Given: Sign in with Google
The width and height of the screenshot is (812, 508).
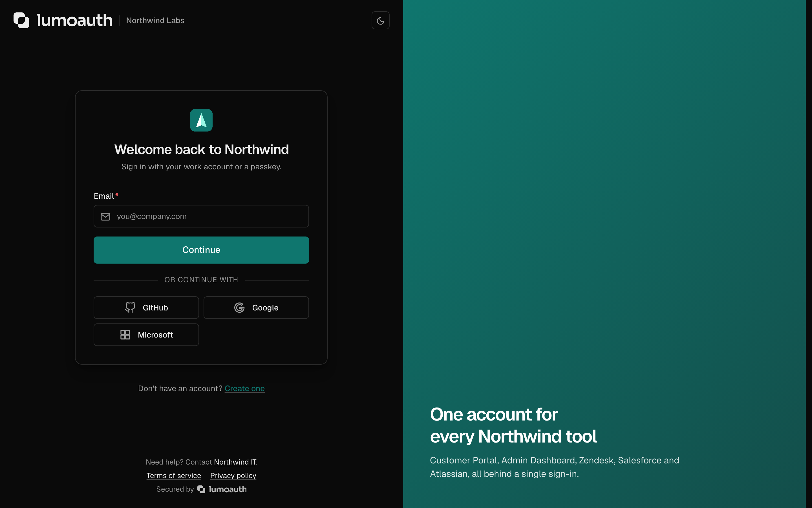Looking at the screenshot, I should point(256,307).
